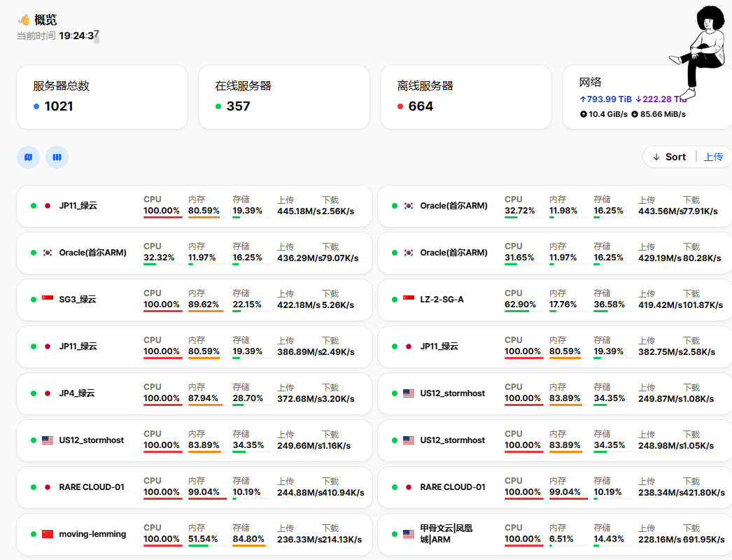This screenshot has width=732, height=560.
Task: Click CPU value 31.65%
Action: [x=519, y=258]
